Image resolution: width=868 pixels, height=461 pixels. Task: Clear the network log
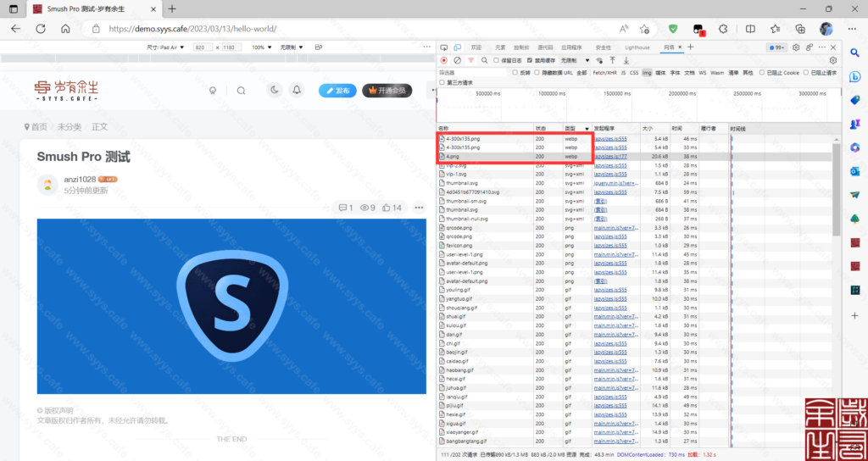[x=457, y=60]
